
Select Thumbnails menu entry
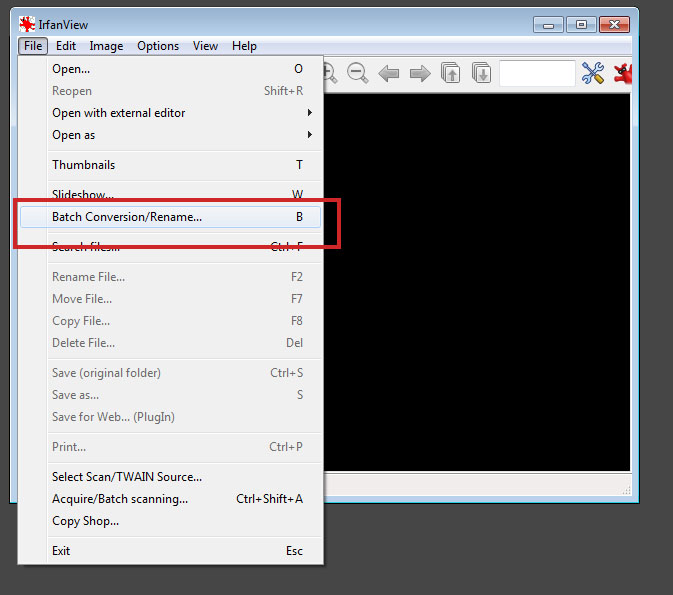pos(170,165)
